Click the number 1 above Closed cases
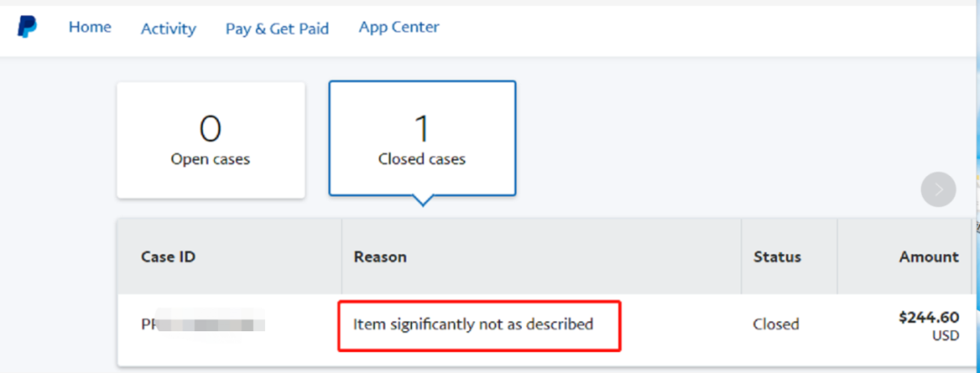Image resolution: width=980 pixels, height=373 pixels. pyautogui.click(x=422, y=129)
